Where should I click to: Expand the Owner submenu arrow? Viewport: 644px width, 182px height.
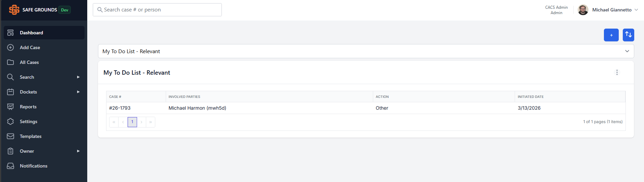(78, 151)
